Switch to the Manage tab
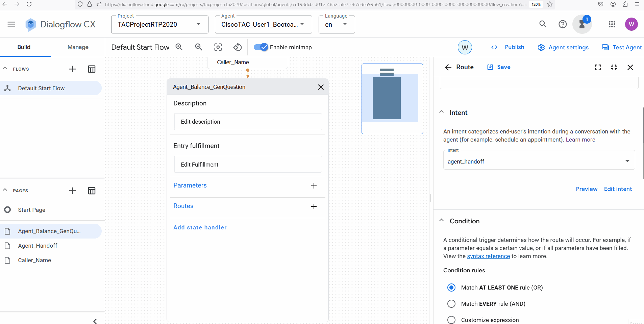This screenshot has width=644, height=324. tap(78, 47)
